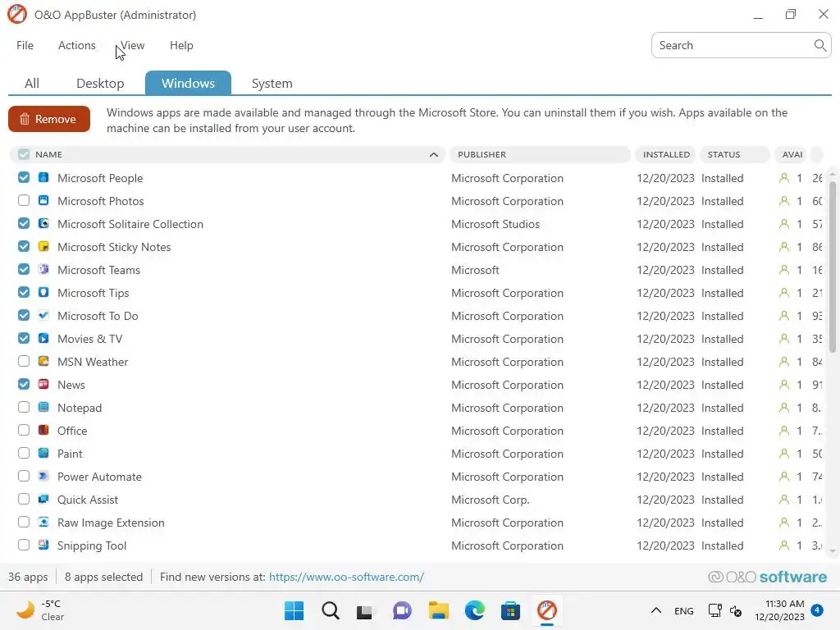Click the ENG language indicator
The image size is (840, 630).
point(683,610)
